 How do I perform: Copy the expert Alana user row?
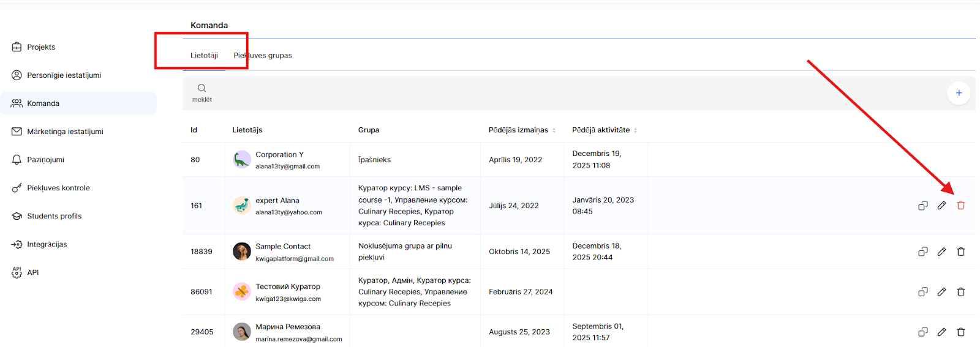(x=922, y=206)
